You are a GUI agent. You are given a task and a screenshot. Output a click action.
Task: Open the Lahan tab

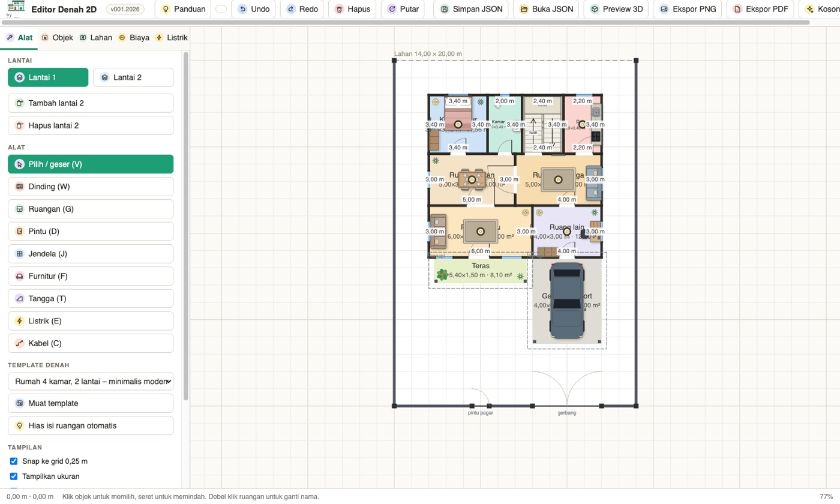(x=95, y=38)
